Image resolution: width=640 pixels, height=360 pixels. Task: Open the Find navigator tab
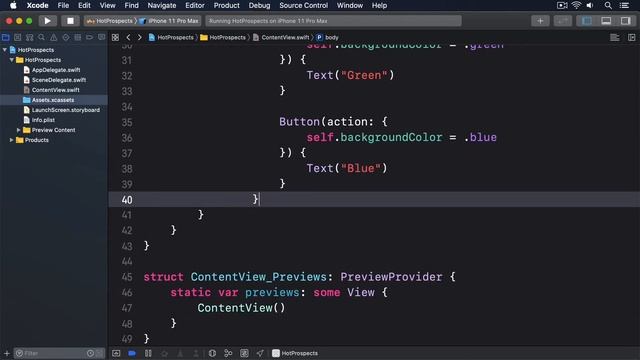coord(41,38)
